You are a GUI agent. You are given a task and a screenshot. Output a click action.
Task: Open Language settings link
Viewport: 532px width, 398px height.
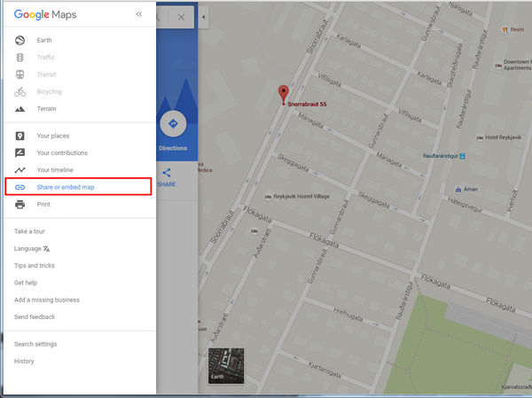27,249
